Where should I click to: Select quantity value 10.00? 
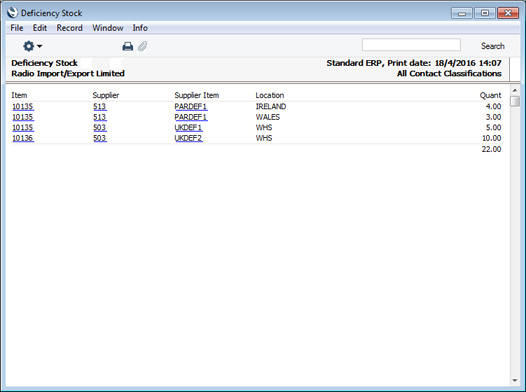pos(491,138)
